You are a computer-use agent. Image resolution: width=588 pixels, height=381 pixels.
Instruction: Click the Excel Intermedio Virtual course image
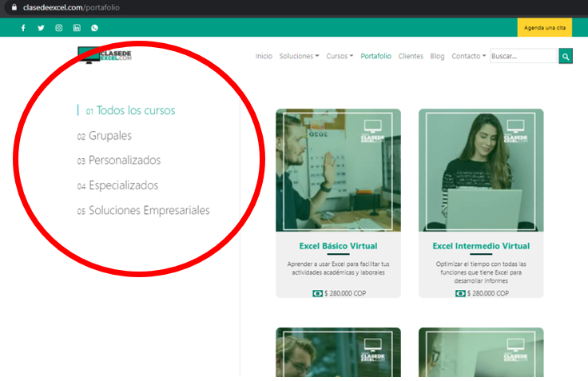[x=481, y=170]
